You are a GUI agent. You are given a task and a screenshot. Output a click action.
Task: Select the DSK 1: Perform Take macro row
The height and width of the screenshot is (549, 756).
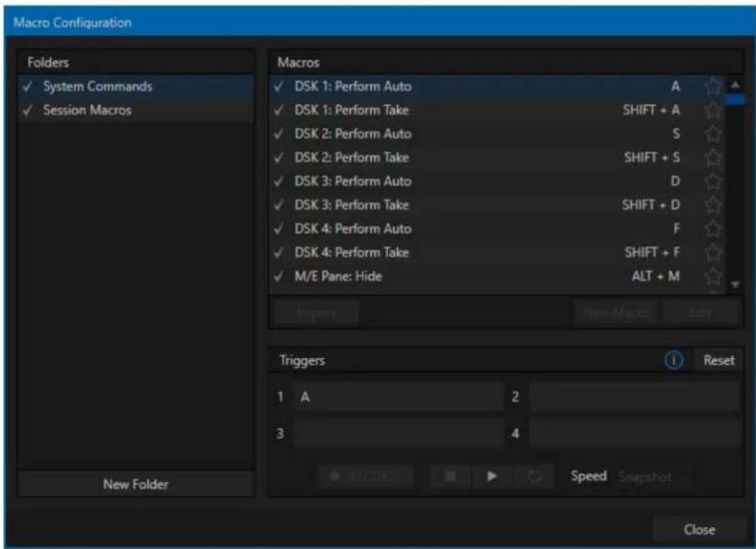click(x=497, y=110)
